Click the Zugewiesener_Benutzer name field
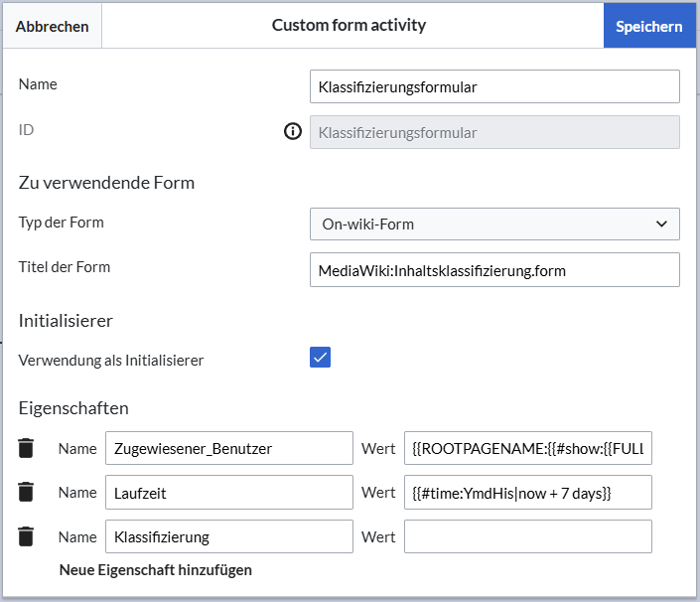 tap(228, 449)
